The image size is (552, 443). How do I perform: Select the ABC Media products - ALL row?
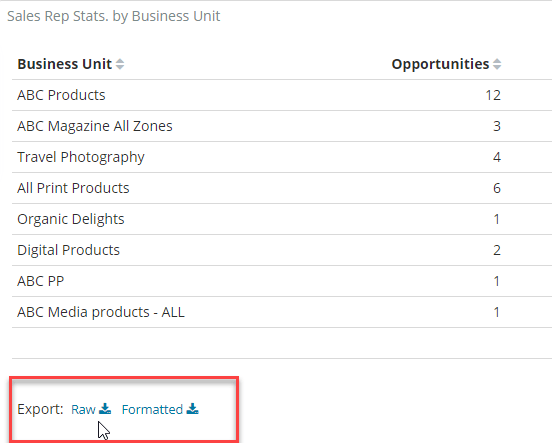[282, 312]
